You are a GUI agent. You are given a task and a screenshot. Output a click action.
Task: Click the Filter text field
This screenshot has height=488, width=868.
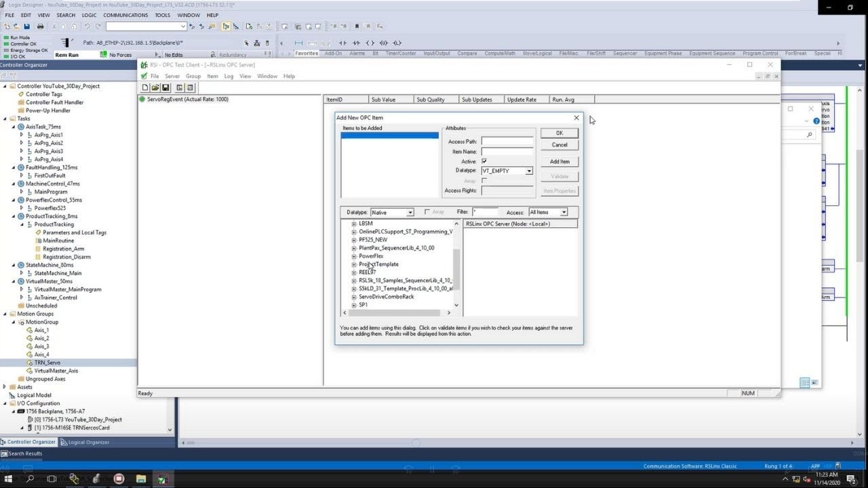tap(486, 212)
